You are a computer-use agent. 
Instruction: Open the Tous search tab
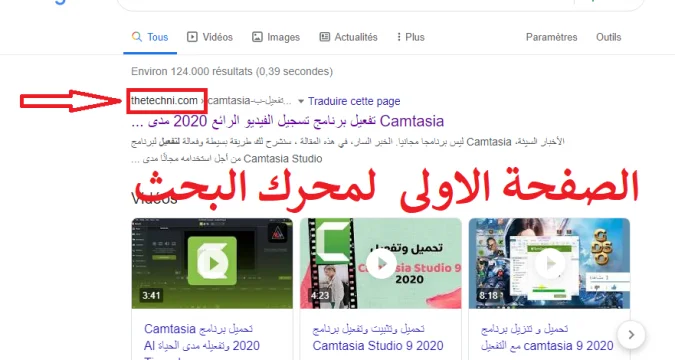coord(150,37)
